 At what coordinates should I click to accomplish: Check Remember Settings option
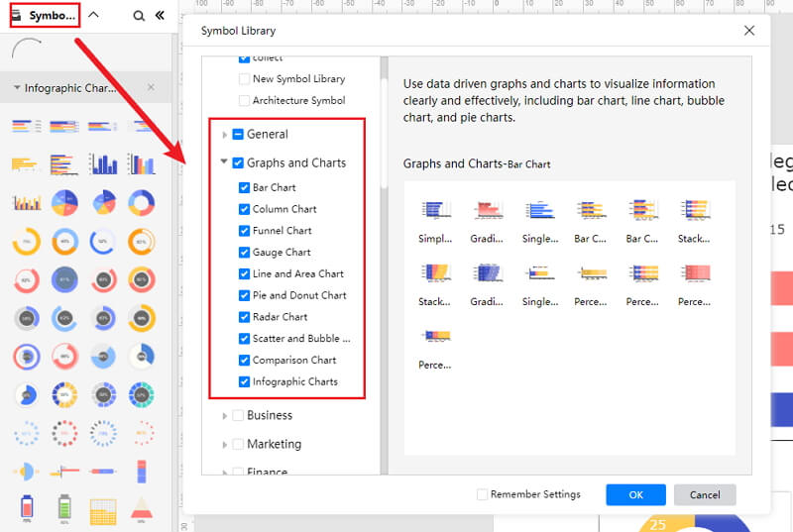coord(483,494)
